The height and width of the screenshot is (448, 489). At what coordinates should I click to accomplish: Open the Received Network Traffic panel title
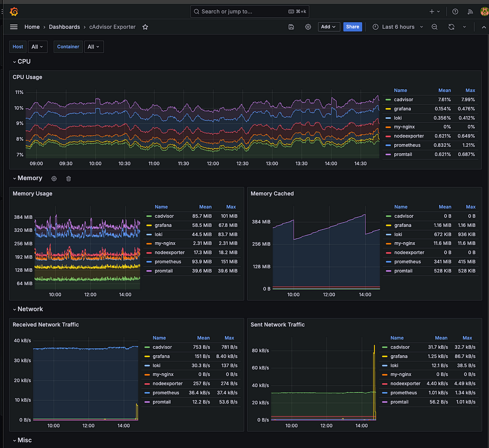[x=46, y=325]
